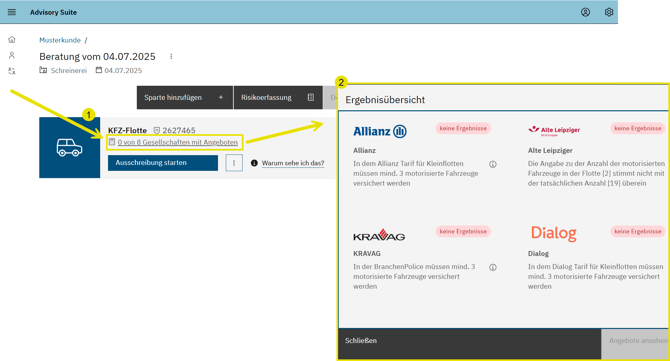
Task: Open the translate sidebar icon
Action: (12, 71)
